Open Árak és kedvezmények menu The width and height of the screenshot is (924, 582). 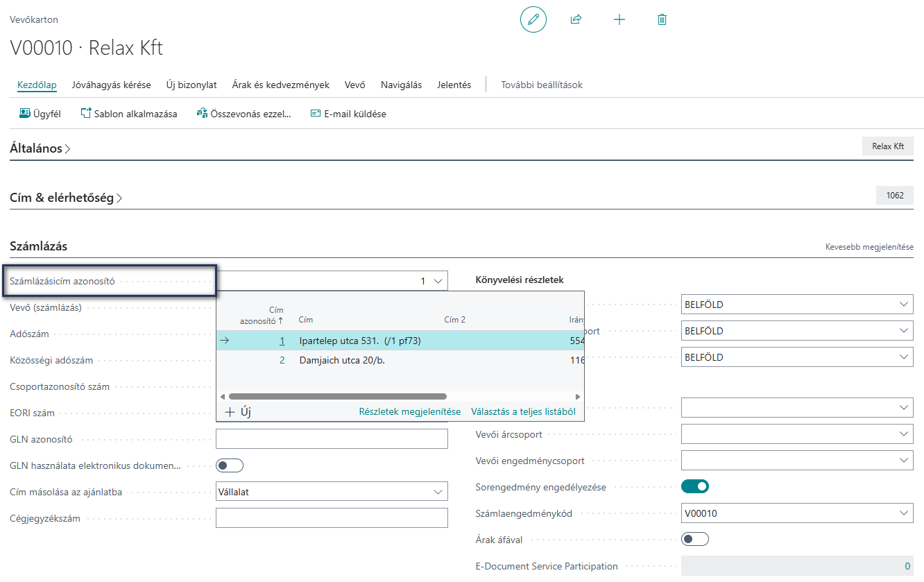[281, 85]
